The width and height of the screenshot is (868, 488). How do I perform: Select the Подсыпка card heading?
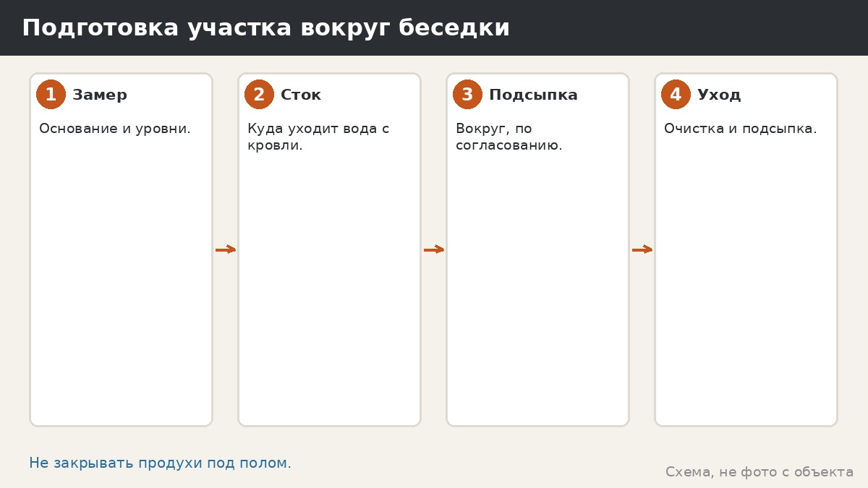coord(533,95)
